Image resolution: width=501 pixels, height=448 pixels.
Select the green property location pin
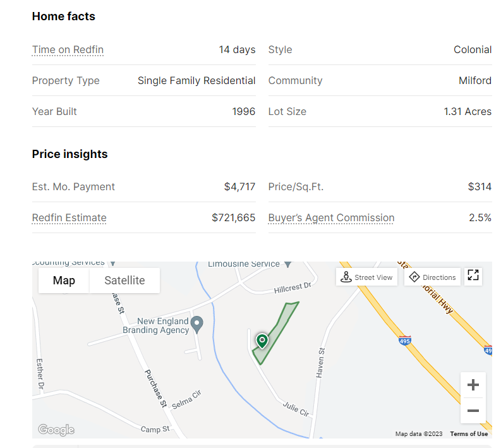[262, 341]
